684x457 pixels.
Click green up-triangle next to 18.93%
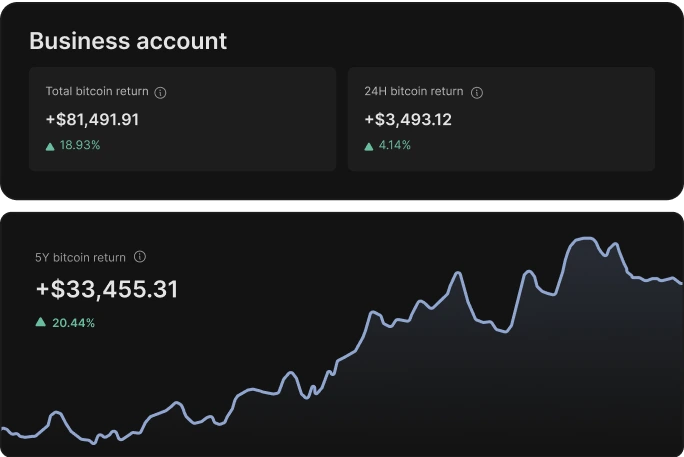click(x=50, y=146)
